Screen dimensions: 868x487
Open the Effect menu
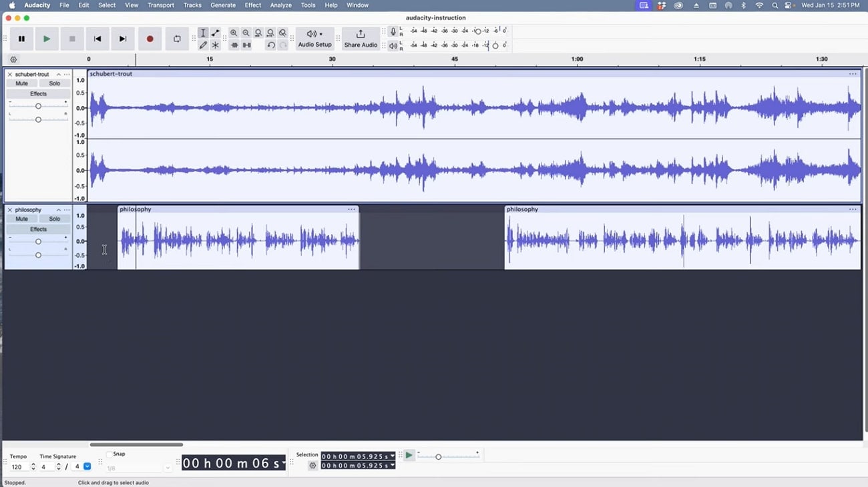(x=253, y=5)
